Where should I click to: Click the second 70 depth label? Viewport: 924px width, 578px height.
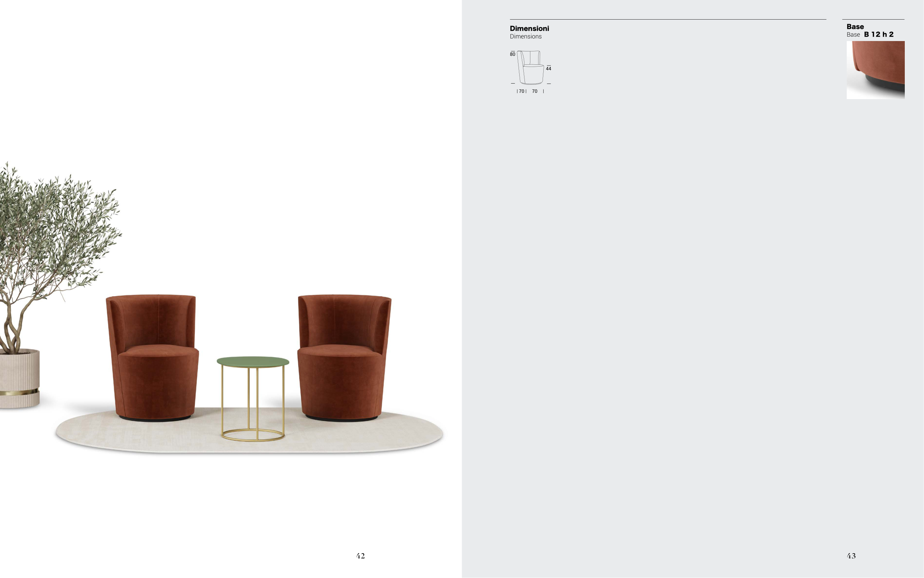(534, 91)
